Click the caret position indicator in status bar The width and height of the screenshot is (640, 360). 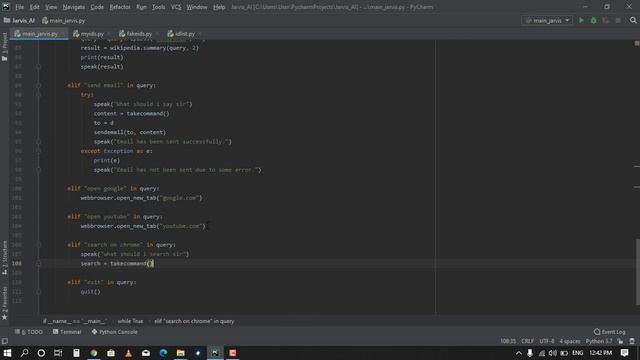(x=508, y=341)
